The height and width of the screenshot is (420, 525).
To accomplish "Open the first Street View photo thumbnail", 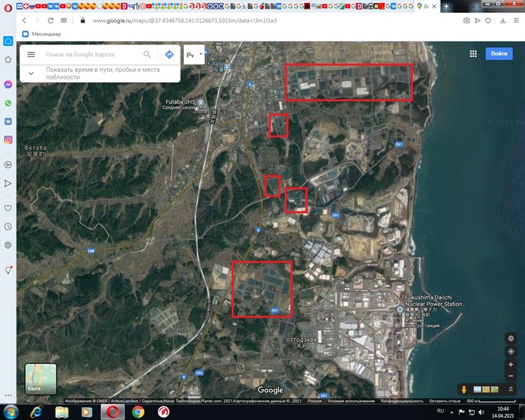I will point(478,389).
